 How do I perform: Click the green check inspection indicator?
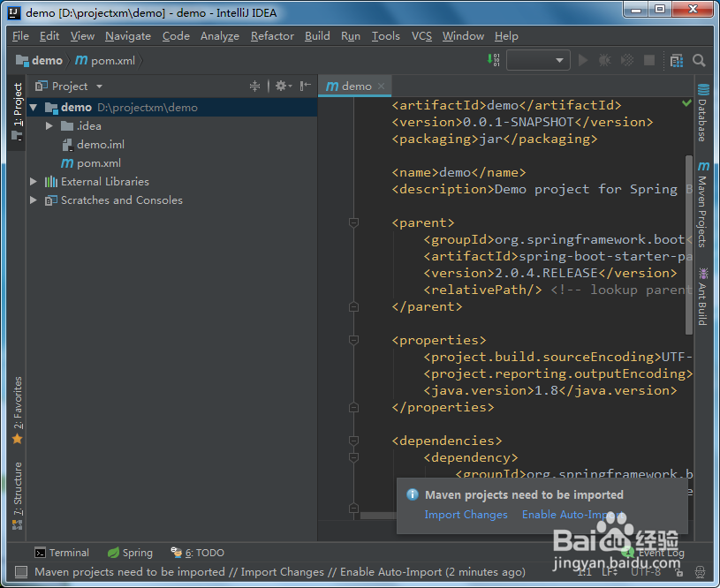click(x=686, y=103)
